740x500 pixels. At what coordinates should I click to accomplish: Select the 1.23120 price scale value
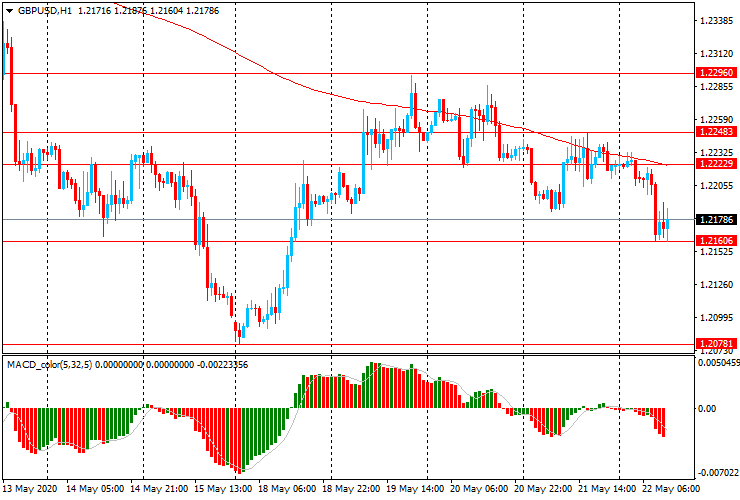717,54
